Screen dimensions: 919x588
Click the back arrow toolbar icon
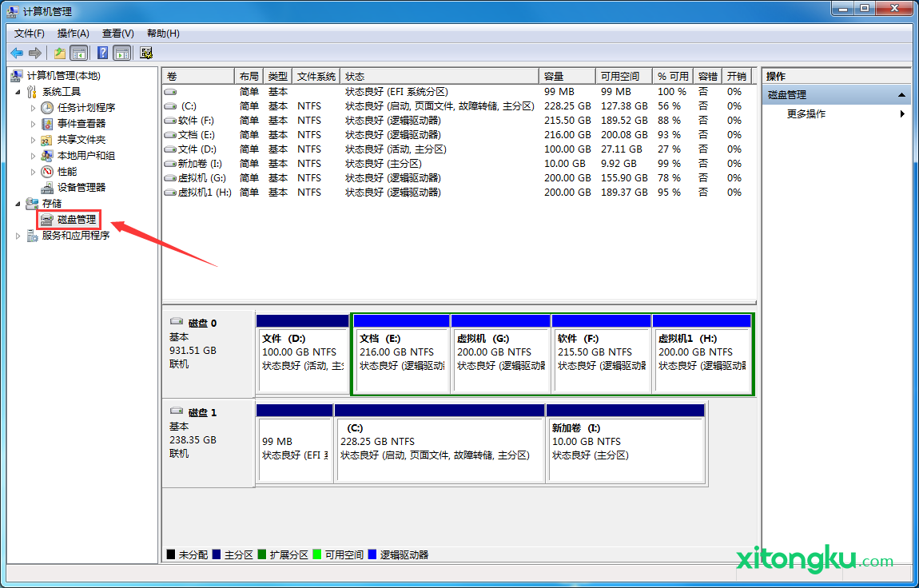[17, 53]
